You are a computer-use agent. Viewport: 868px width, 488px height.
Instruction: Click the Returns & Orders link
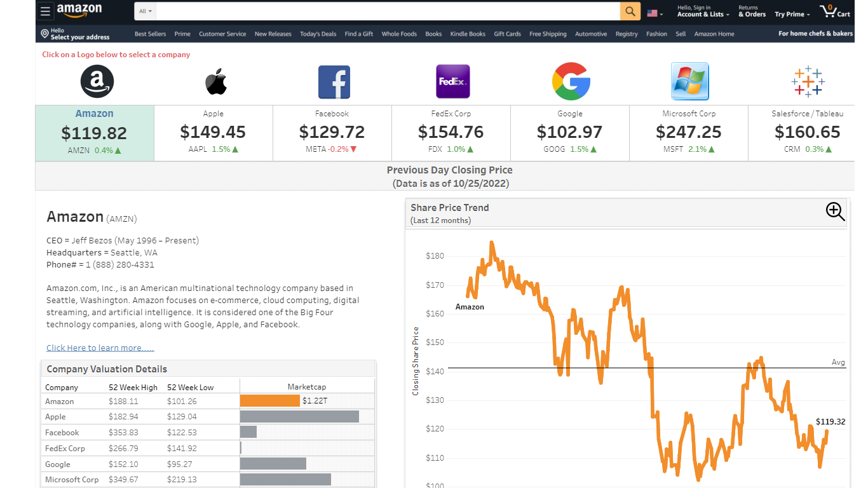click(x=752, y=10)
